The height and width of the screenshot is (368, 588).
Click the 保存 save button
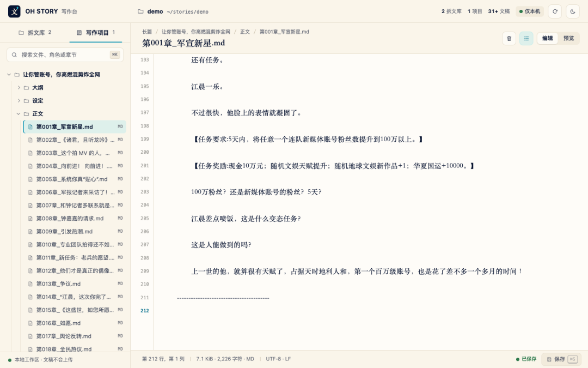point(561,359)
